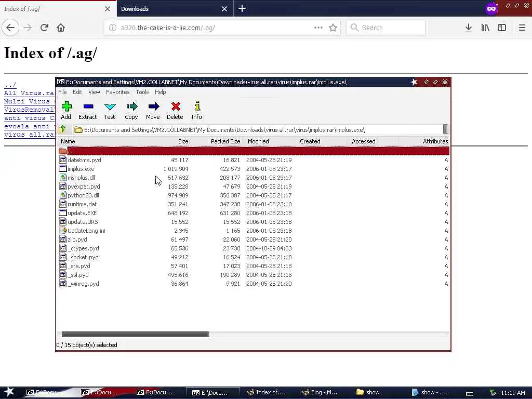Open the File menu in 7-Zip

pyautogui.click(x=62, y=92)
